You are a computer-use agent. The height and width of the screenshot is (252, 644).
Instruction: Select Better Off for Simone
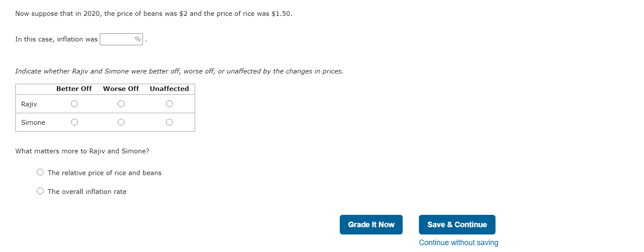tap(74, 122)
